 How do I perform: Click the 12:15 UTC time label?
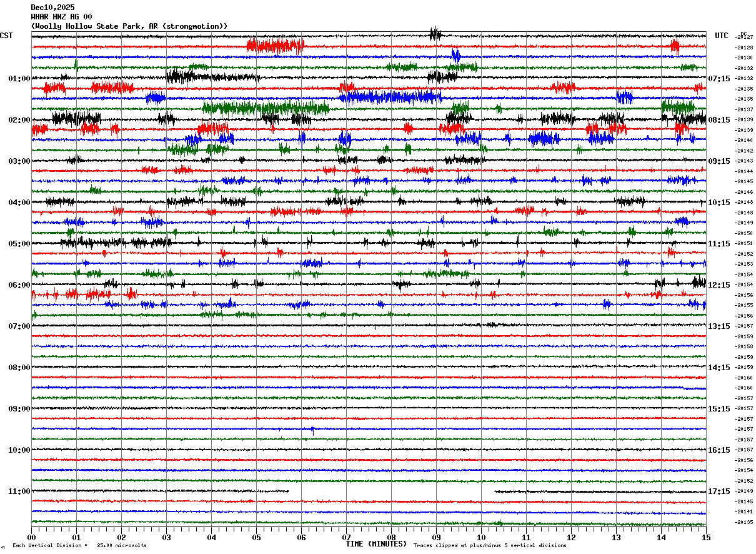coord(719,285)
